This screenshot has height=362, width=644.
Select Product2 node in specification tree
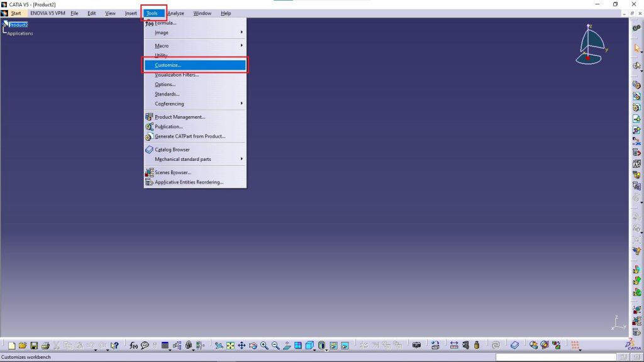point(18,25)
